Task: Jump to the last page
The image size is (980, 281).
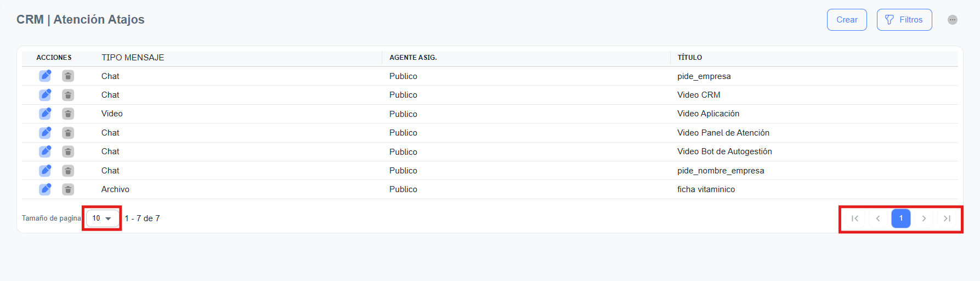Action: coord(947,218)
